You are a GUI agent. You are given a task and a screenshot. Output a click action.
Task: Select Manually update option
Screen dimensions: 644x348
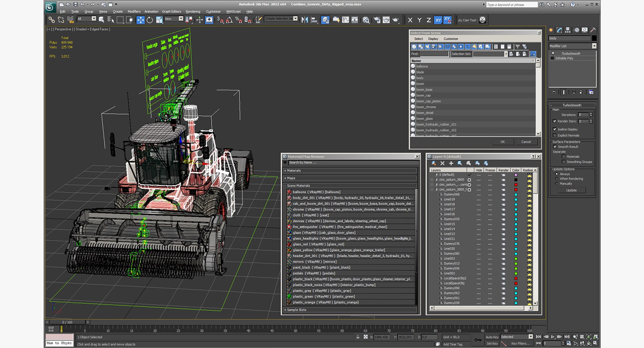pyautogui.click(x=556, y=184)
